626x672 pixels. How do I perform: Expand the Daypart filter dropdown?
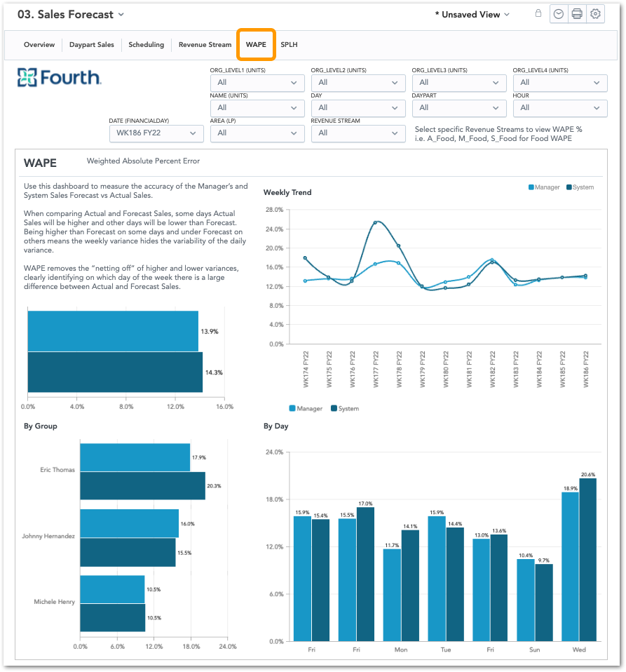pos(458,107)
